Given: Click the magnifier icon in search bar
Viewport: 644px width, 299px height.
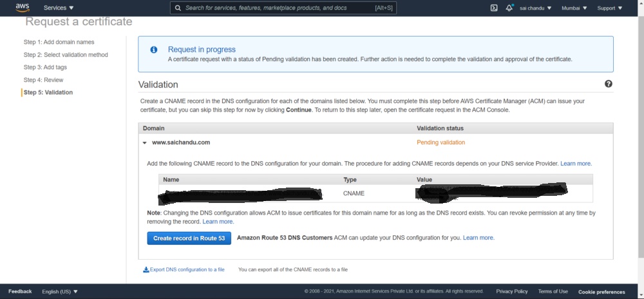Looking at the screenshot, I should click(x=178, y=8).
